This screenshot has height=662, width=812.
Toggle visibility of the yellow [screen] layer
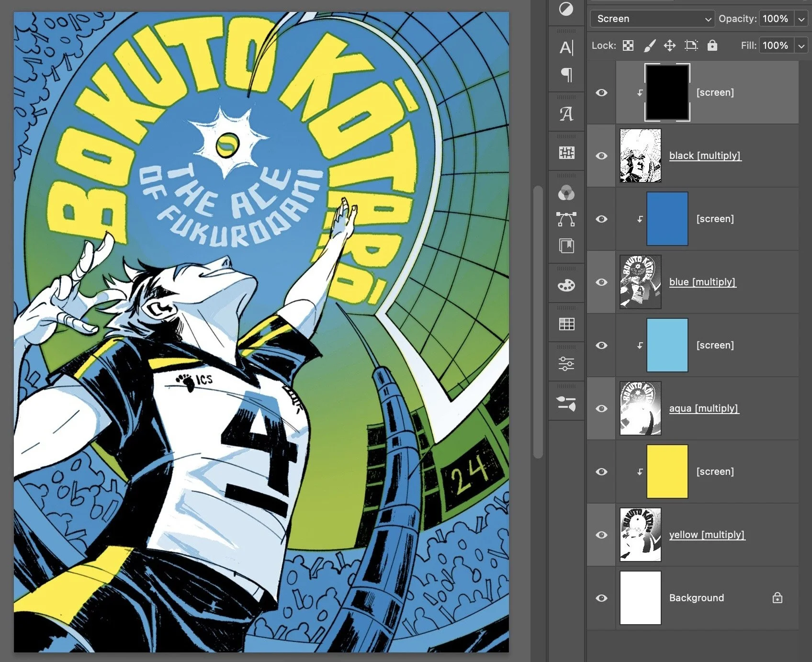(602, 471)
